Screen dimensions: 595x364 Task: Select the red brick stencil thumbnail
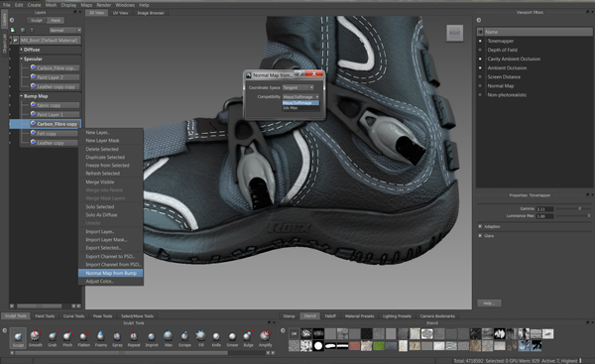354,346
